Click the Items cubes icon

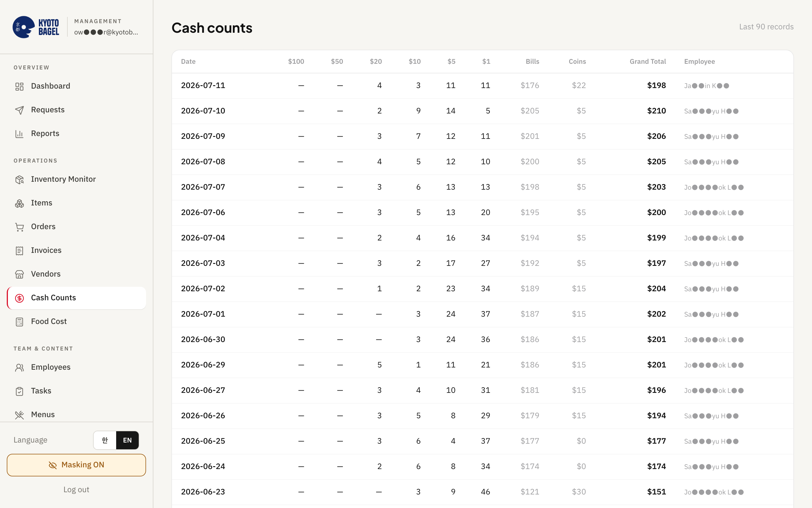coord(19,203)
